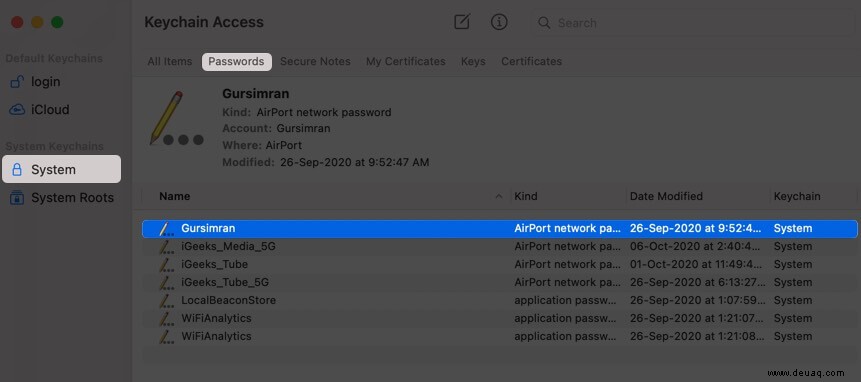
Task: Click into the Search field
Action: click(692, 23)
